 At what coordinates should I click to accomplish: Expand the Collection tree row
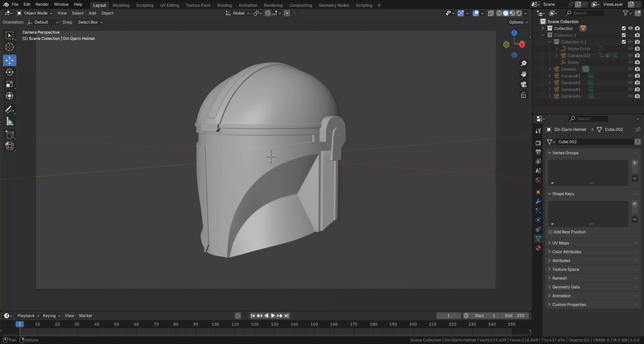543,28
